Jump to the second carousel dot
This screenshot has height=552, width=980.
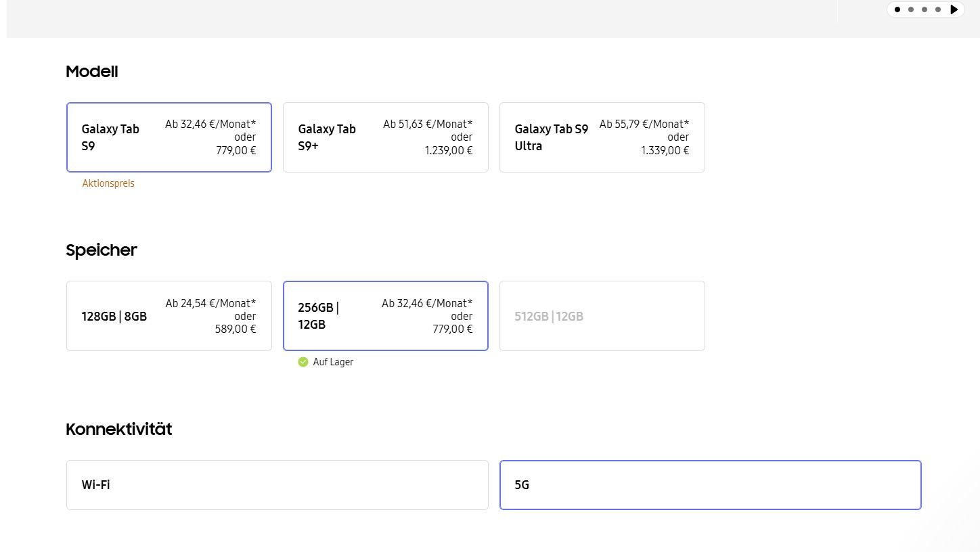pos(911,9)
